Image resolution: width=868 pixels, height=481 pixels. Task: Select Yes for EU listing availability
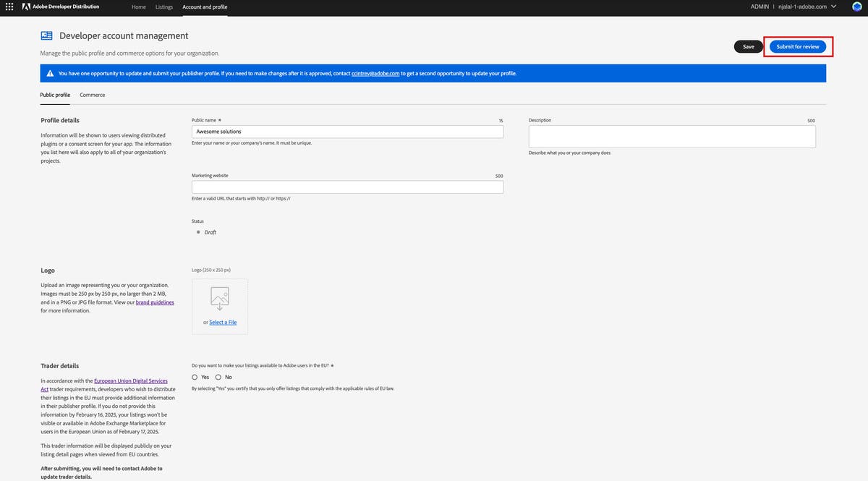coord(195,377)
